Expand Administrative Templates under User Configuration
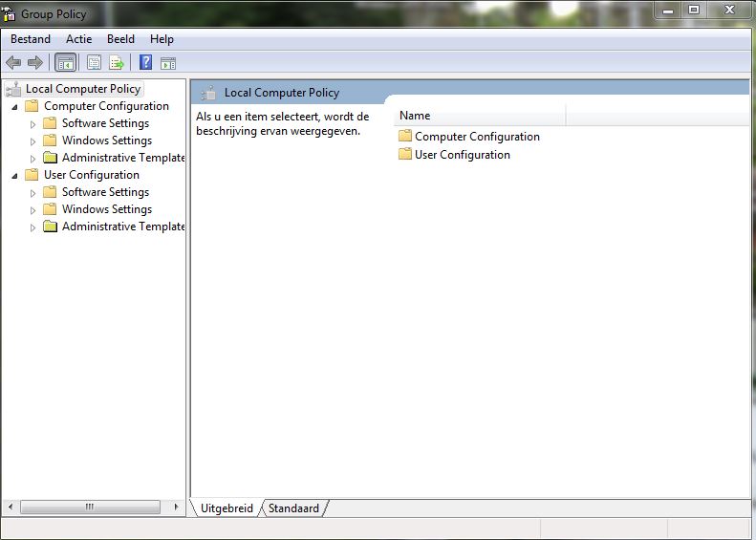 coord(32,227)
